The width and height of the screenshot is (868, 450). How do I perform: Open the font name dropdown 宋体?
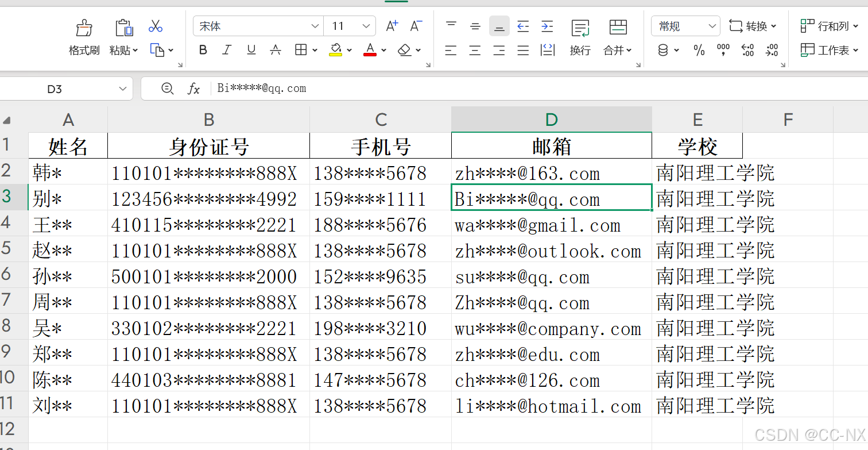pos(315,26)
